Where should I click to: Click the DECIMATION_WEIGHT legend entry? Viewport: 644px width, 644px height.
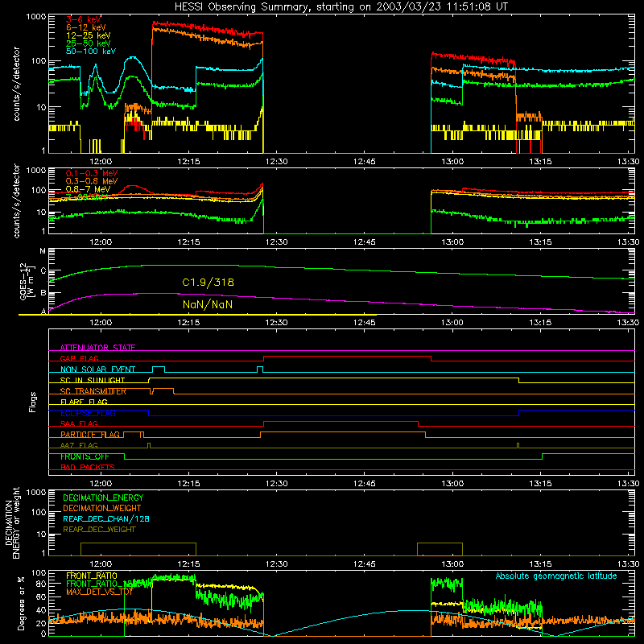tap(102, 508)
